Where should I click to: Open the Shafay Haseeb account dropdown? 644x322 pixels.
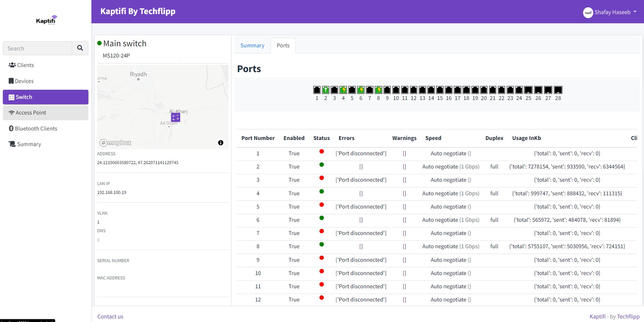pos(610,12)
